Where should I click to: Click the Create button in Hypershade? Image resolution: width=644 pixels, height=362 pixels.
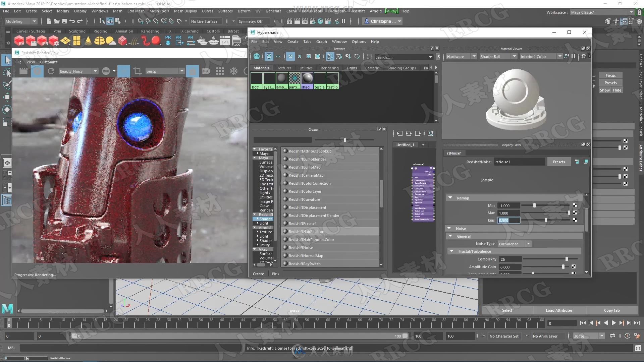coord(258,273)
